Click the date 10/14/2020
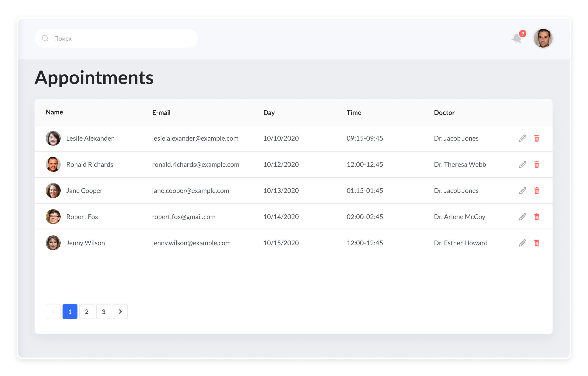588x376 pixels. [281, 217]
